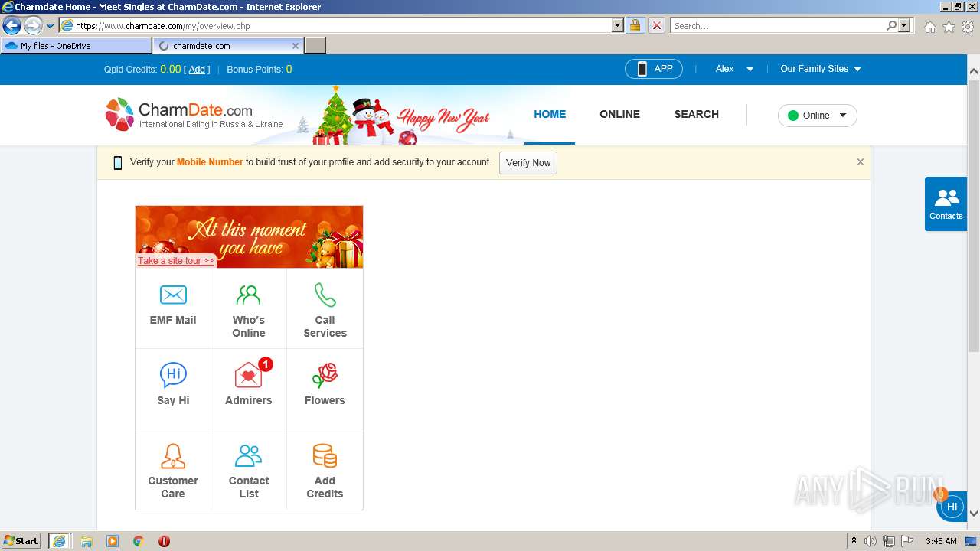This screenshot has height=551, width=980.
Task: Open recent pages dropdown arrow
Action: 51,26
